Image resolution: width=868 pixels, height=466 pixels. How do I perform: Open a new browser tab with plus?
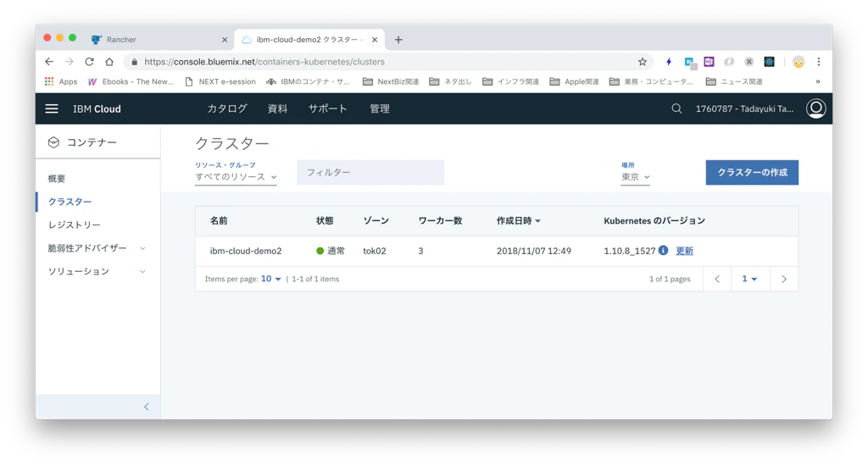398,39
